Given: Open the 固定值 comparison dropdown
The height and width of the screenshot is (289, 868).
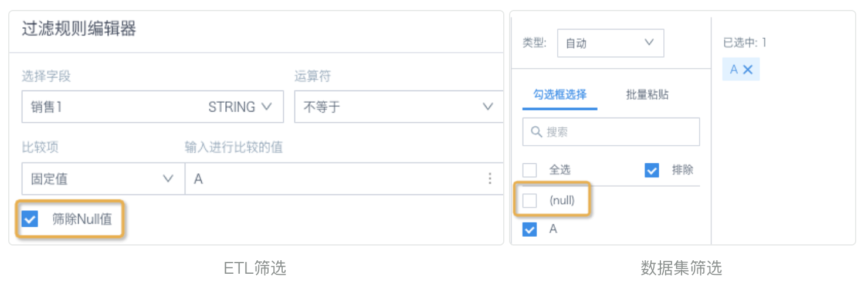Looking at the screenshot, I should 102,179.
